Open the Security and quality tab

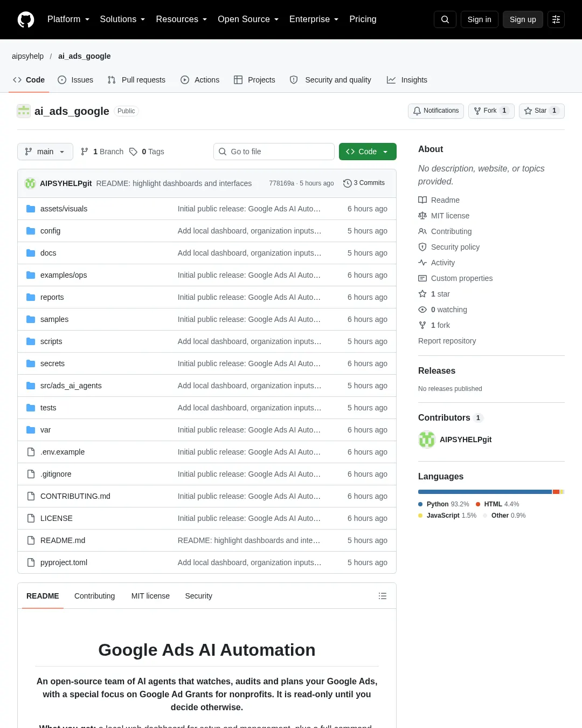(x=330, y=80)
